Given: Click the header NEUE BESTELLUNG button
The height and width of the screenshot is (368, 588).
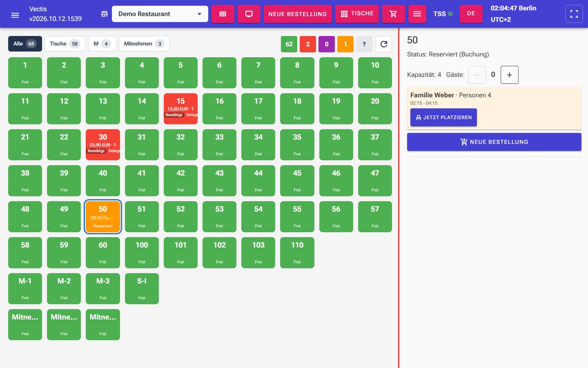Looking at the screenshot, I should 298,14.
